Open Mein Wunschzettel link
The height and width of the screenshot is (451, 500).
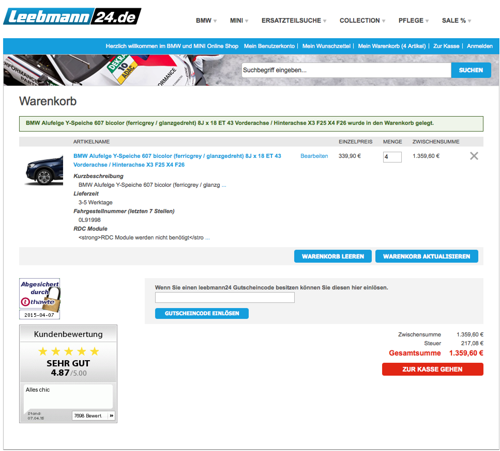(326, 46)
